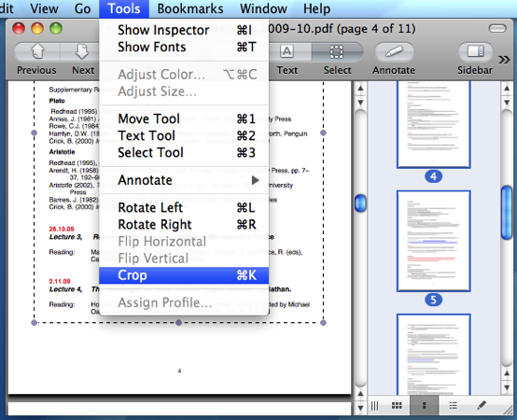This screenshot has width=517, height=420.
Task: Click the left-edge middle handle of the selection
Action: point(34,133)
